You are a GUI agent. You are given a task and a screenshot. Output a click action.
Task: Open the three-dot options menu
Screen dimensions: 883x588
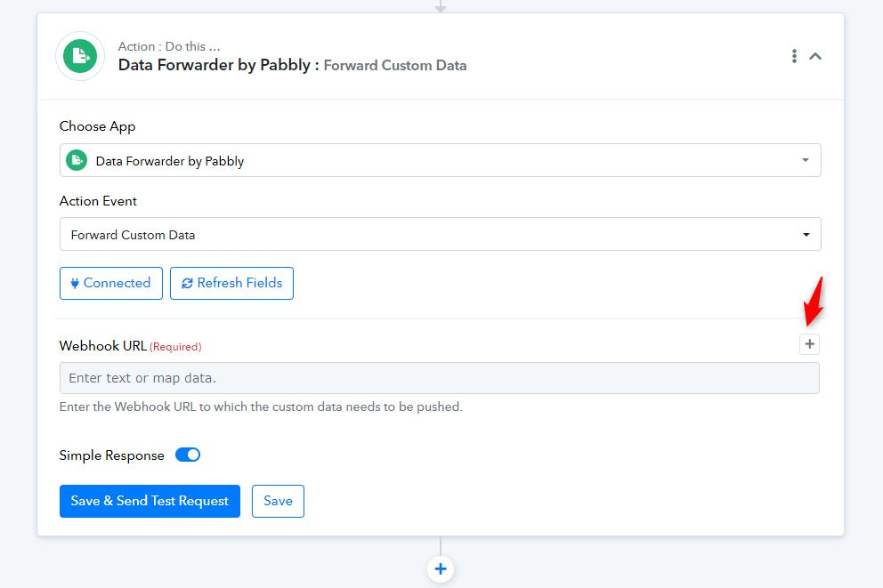[x=794, y=56]
